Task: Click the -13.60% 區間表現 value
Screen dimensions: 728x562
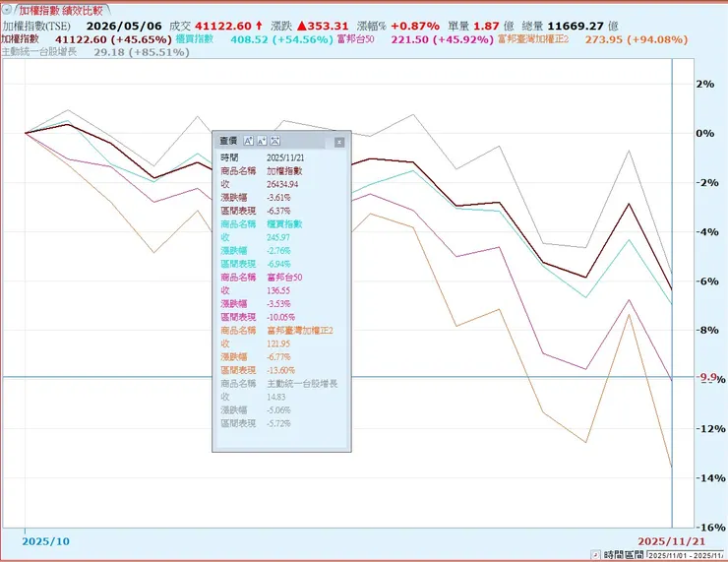Action: 281,370
